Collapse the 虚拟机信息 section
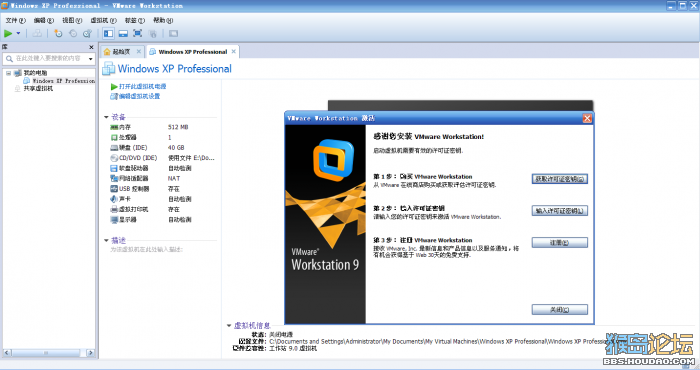The image size is (700, 370). point(229,326)
